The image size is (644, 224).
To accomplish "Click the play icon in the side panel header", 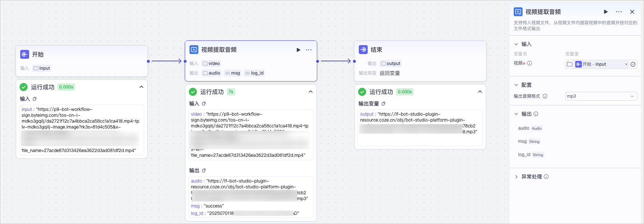I will (606, 12).
